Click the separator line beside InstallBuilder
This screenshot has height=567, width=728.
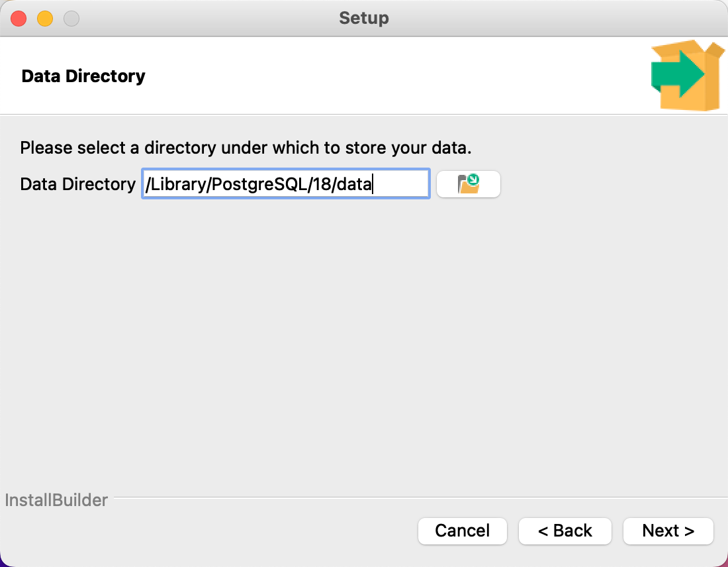pyautogui.click(x=420, y=497)
